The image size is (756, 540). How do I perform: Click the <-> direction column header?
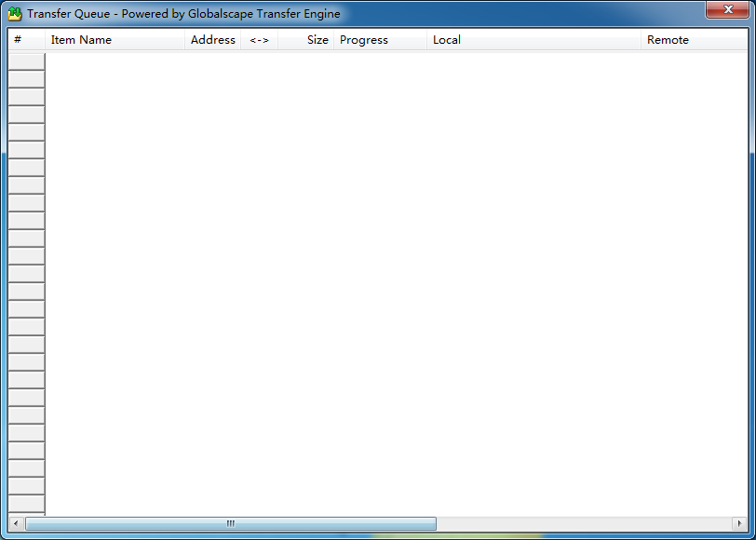[259, 40]
